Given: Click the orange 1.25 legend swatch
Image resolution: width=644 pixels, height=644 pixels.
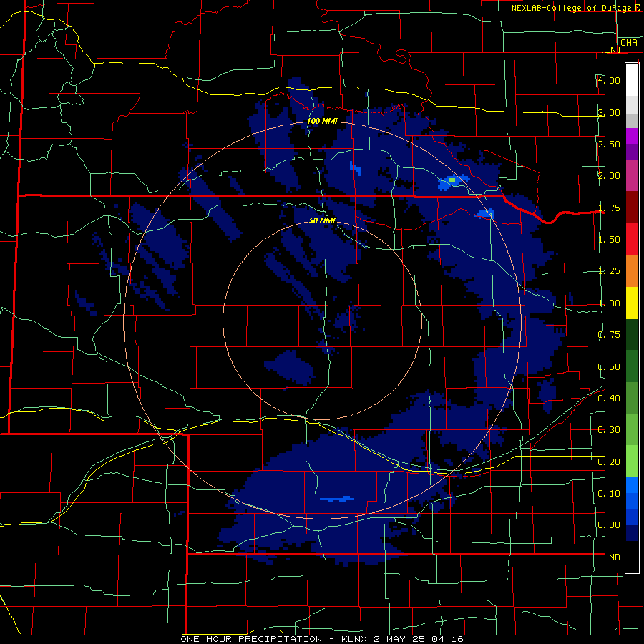Looking at the screenshot, I should click(x=632, y=271).
